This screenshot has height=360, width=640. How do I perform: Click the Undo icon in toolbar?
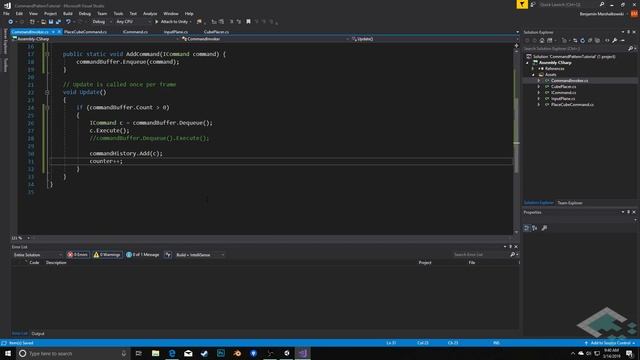pyautogui.click(x=68, y=22)
